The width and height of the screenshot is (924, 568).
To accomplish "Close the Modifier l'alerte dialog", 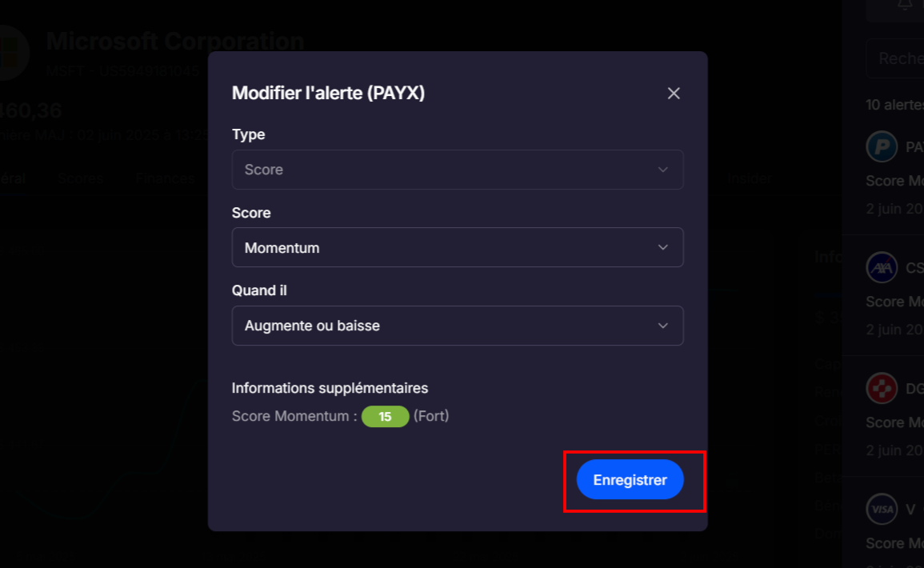I will tap(674, 93).
